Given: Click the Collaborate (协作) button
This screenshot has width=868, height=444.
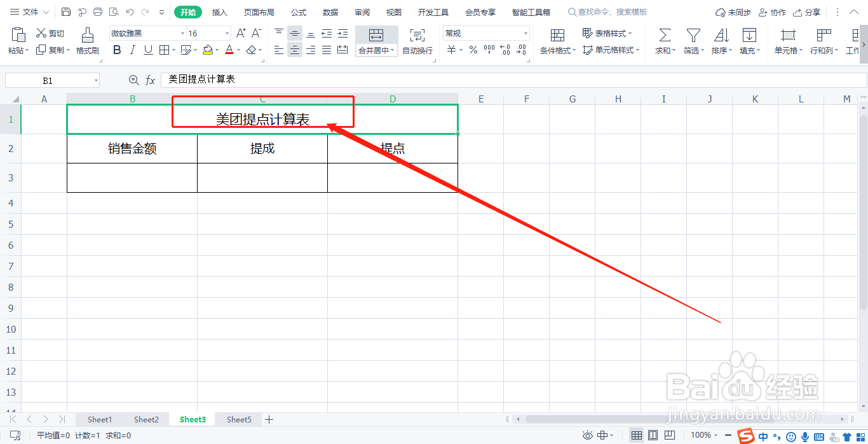Looking at the screenshot, I should (x=772, y=12).
